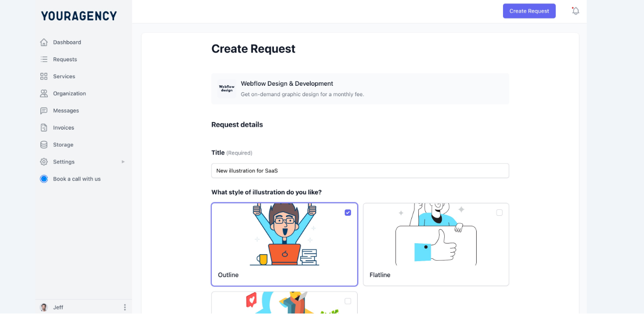Viewport: 644px width, 316px height.
Task: Click the Invoices document icon
Action: tap(44, 128)
